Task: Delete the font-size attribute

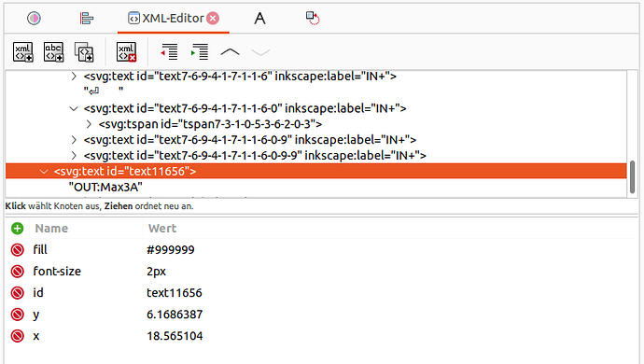Action: 17,272
